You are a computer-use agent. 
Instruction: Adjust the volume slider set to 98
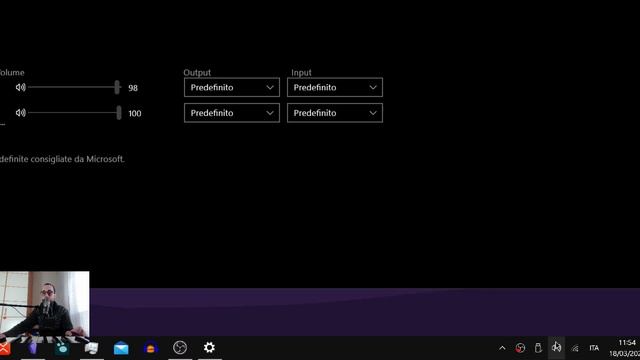pyautogui.click(x=74, y=87)
